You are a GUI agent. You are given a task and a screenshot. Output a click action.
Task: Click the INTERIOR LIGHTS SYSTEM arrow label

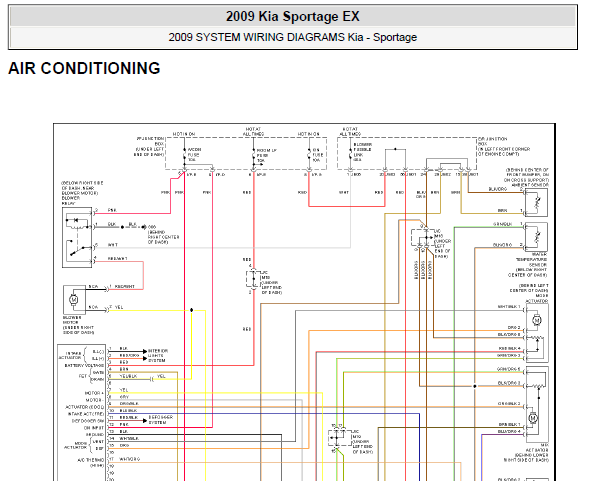158,355
